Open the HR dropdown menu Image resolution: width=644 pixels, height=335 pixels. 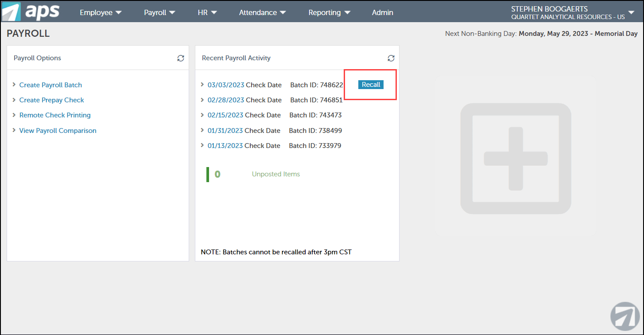coord(207,12)
